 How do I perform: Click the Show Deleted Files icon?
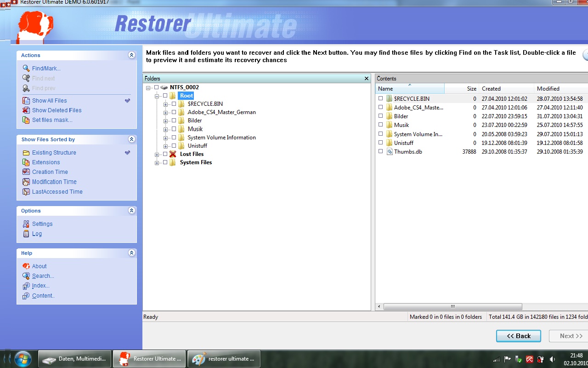pos(26,110)
